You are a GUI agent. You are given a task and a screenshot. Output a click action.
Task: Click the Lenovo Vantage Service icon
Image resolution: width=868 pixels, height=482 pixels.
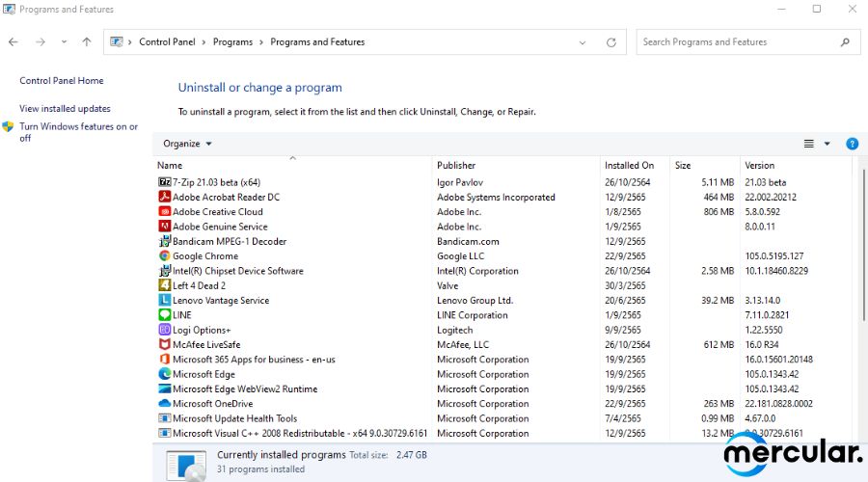pyautogui.click(x=164, y=300)
